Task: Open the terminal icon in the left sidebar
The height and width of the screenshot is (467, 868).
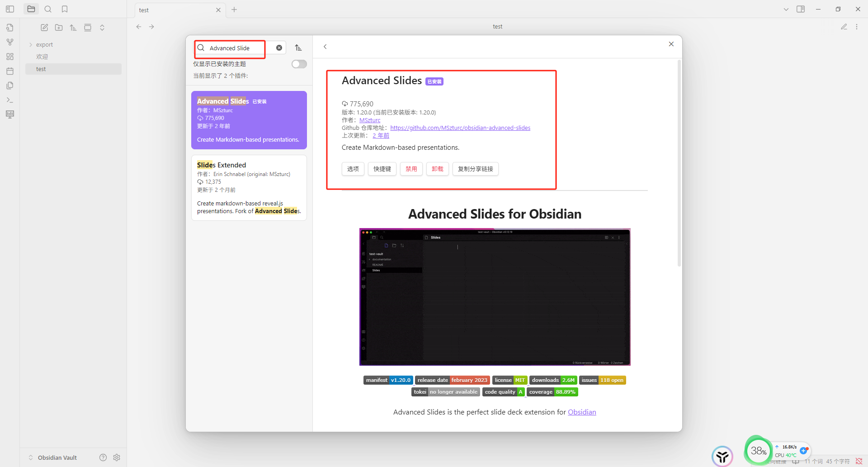Action: [9, 100]
